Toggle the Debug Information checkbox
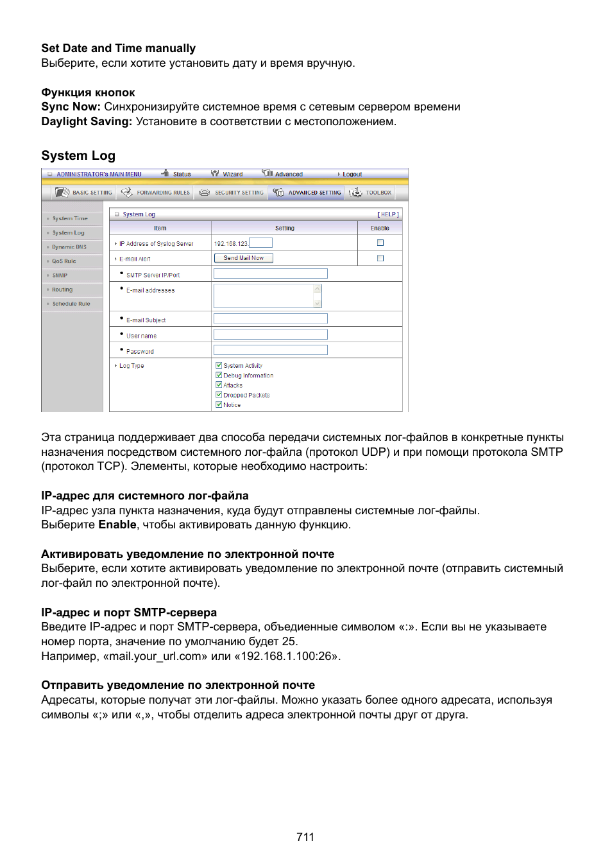612x868 pixels. (219, 375)
